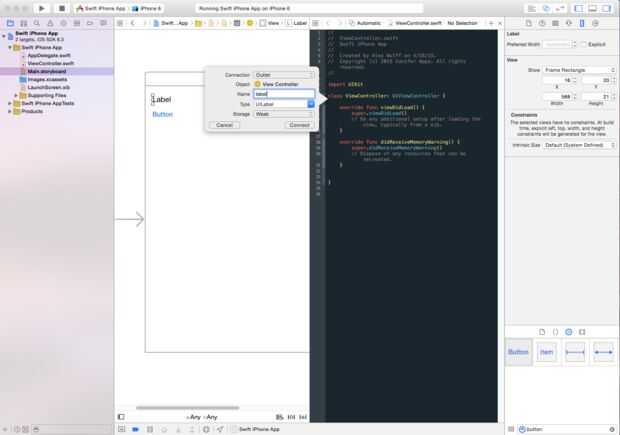Show the Identity inspector
The width and height of the screenshot is (620, 435).
(x=556, y=23)
